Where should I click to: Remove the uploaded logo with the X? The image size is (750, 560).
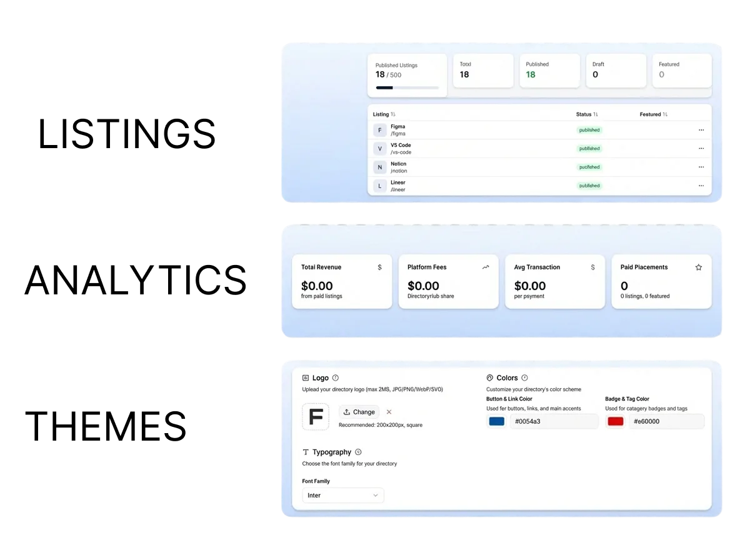point(389,412)
